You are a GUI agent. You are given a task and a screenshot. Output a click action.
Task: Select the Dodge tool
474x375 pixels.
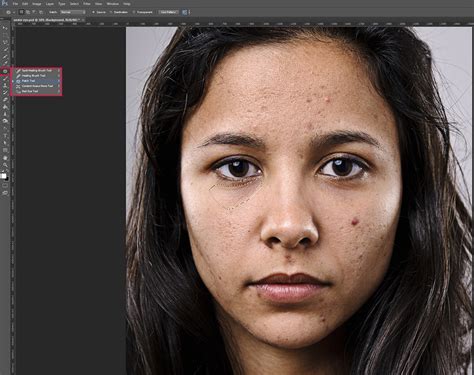[x=5, y=121]
